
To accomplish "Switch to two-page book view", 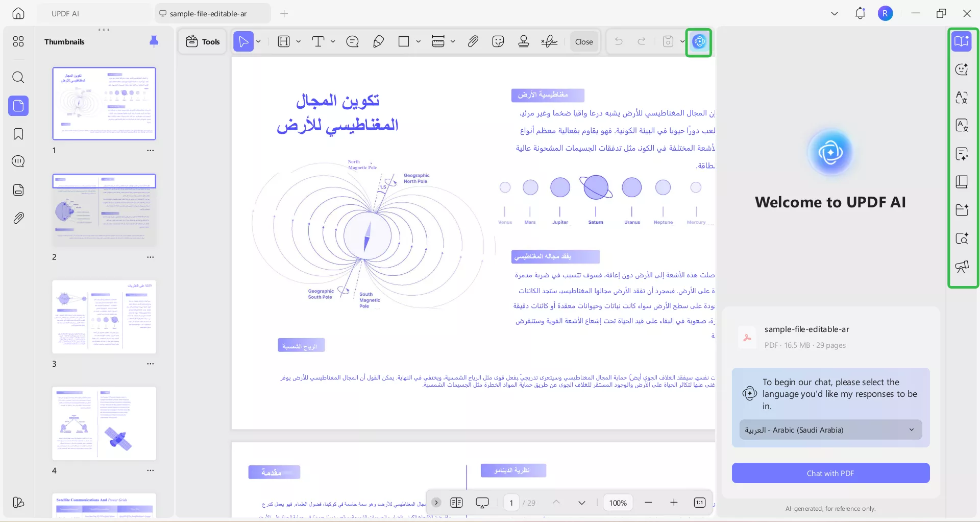I will click(x=457, y=503).
